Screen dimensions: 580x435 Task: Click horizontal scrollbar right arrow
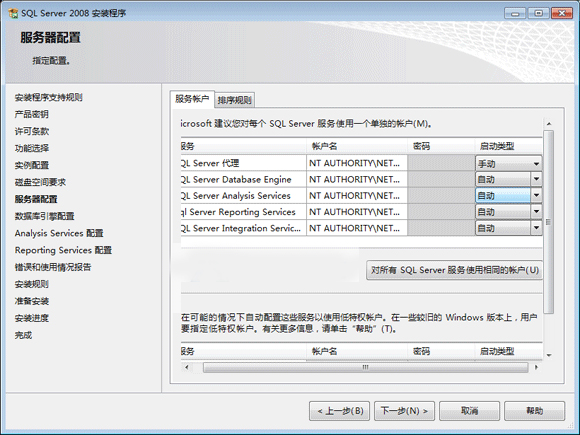tap(536, 367)
